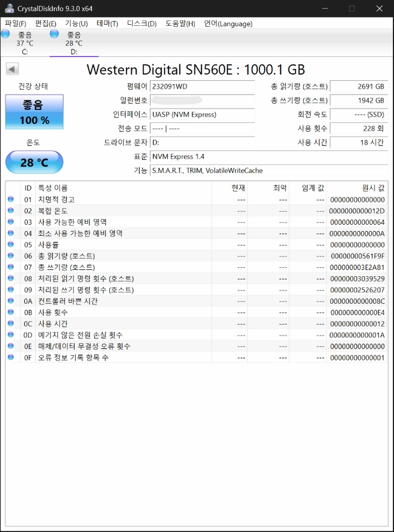This screenshot has width=394, height=532.
Task: Click status dot for attribute 0C 사용 시간
Action: [x=11, y=324]
